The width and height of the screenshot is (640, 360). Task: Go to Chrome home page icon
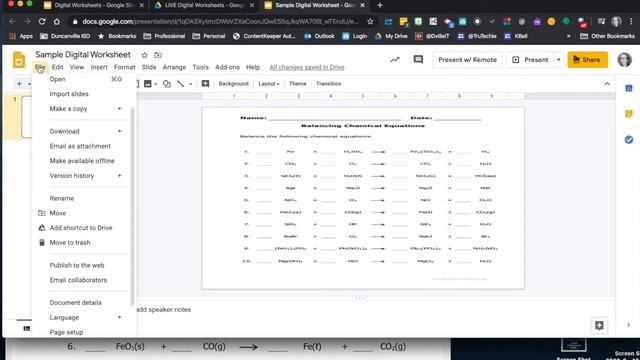[x=57, y=21]
